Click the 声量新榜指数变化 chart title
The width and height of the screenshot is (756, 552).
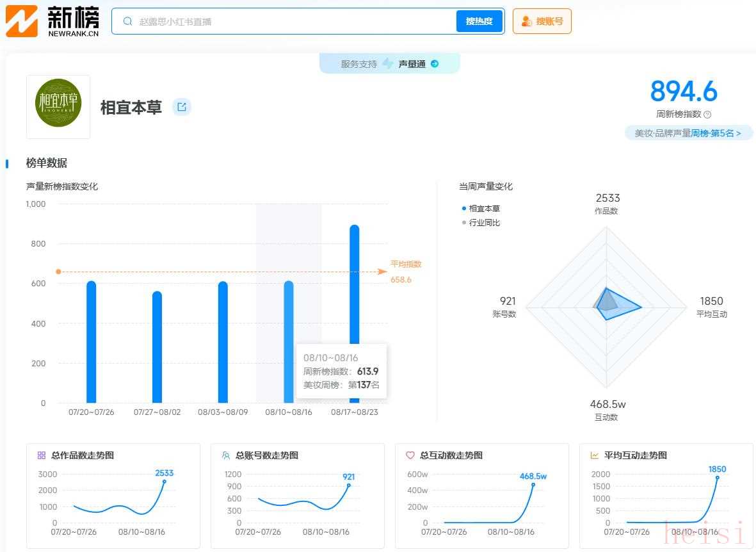[61, 186]
